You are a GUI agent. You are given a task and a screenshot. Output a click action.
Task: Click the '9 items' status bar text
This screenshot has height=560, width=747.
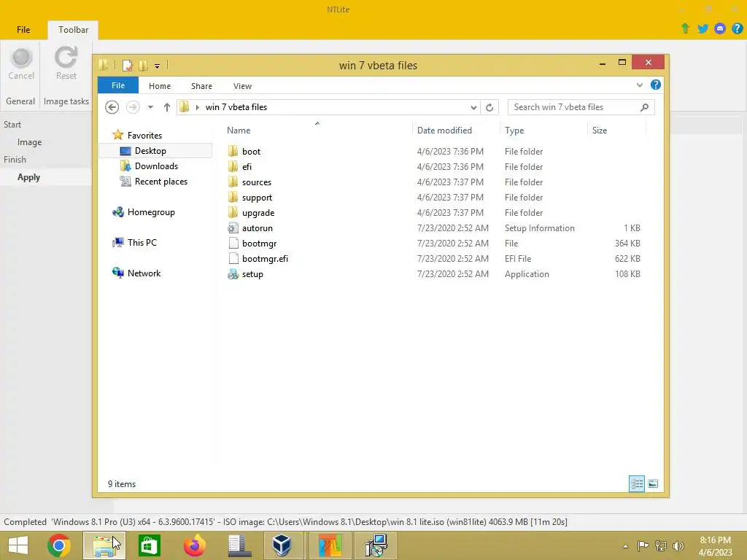pyautogui.click(x=122, y=484)
